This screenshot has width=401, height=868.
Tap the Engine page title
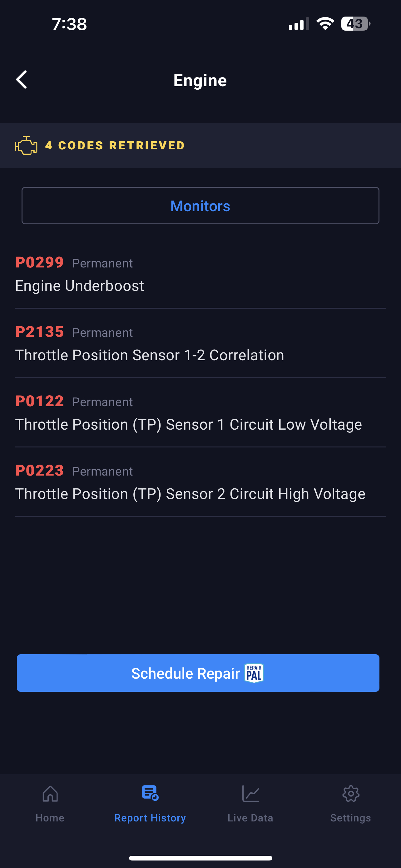pyautogui.click(x=200, y=81)
